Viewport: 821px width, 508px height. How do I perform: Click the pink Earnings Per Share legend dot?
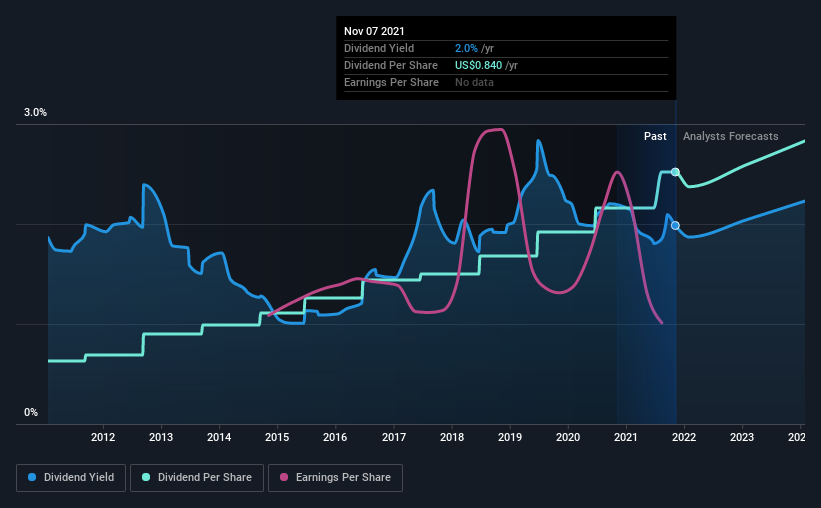coord(284,477)
